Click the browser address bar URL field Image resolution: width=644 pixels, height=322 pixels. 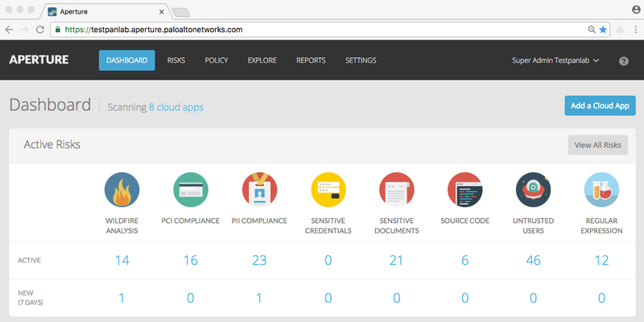[322, 29]
